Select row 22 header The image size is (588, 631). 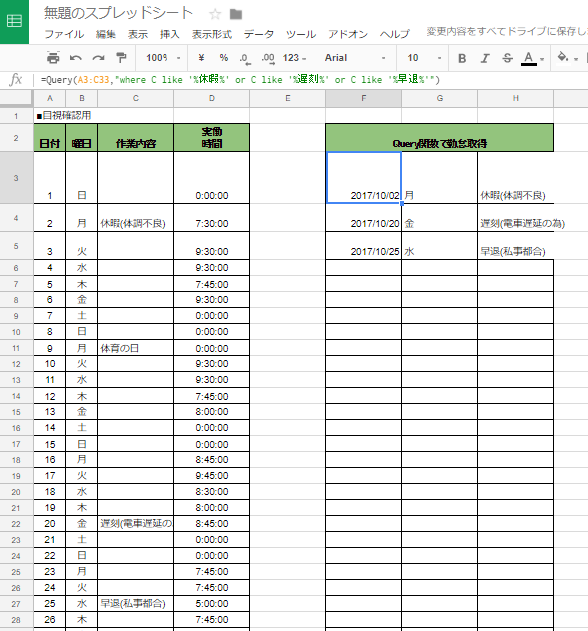pos(16,524)
